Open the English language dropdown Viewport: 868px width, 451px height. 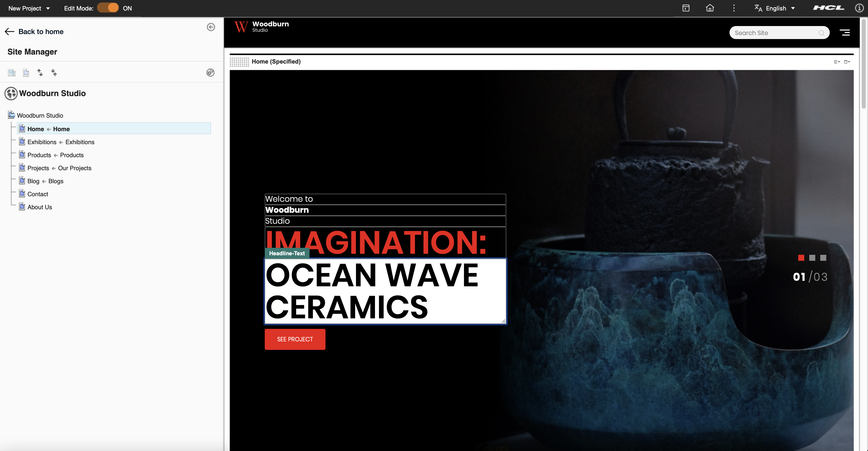tap(775, 8)
